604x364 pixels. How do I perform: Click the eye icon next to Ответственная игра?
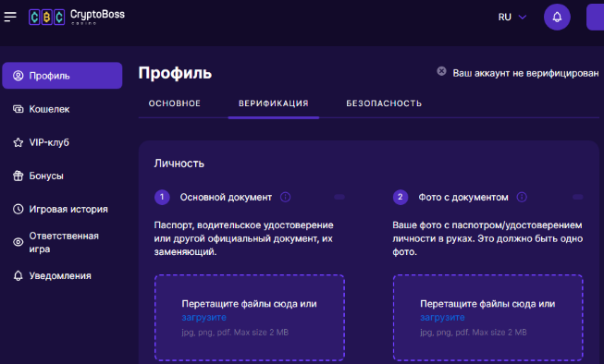18,242
